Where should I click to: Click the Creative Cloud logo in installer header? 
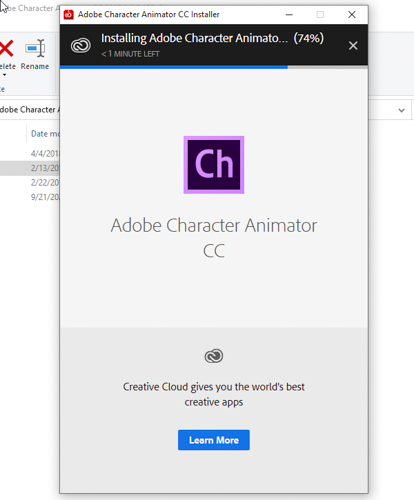click(x=81, y=45)
